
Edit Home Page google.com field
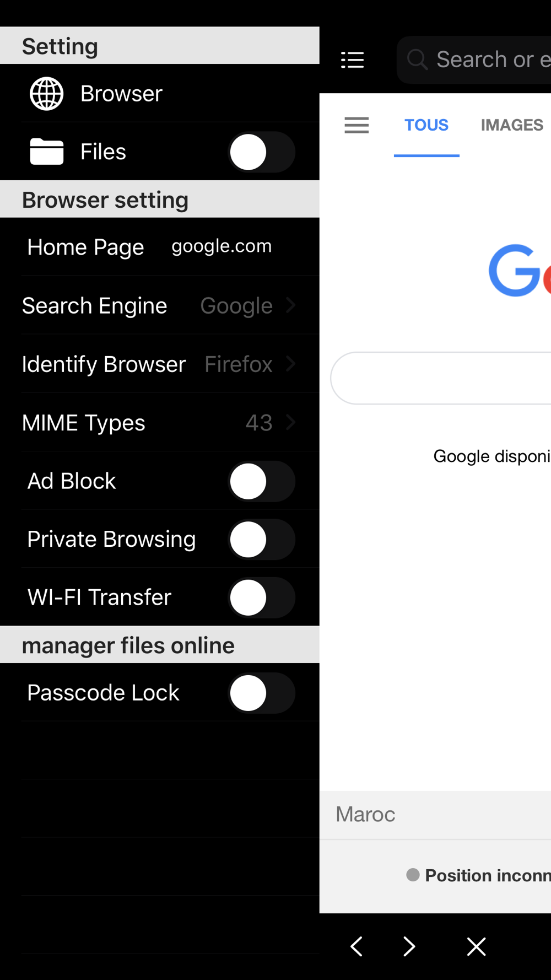pos(222,246)
